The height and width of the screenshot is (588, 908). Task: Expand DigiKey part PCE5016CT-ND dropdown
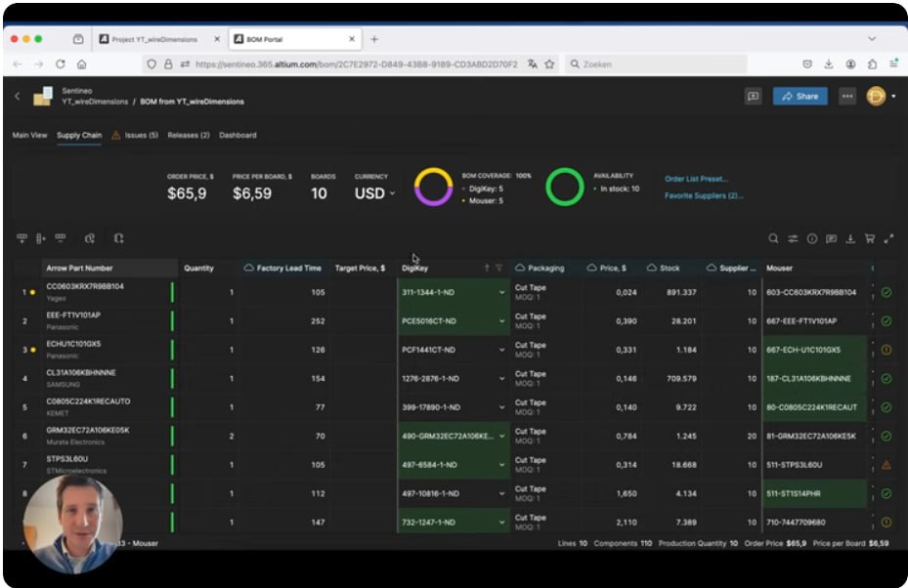[501, 321]
